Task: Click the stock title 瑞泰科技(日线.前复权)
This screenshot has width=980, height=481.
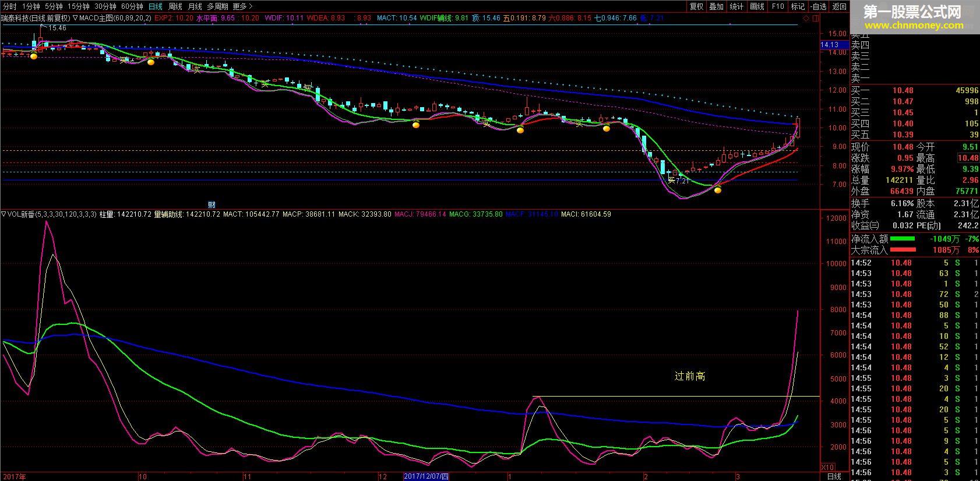Action: 35,18
